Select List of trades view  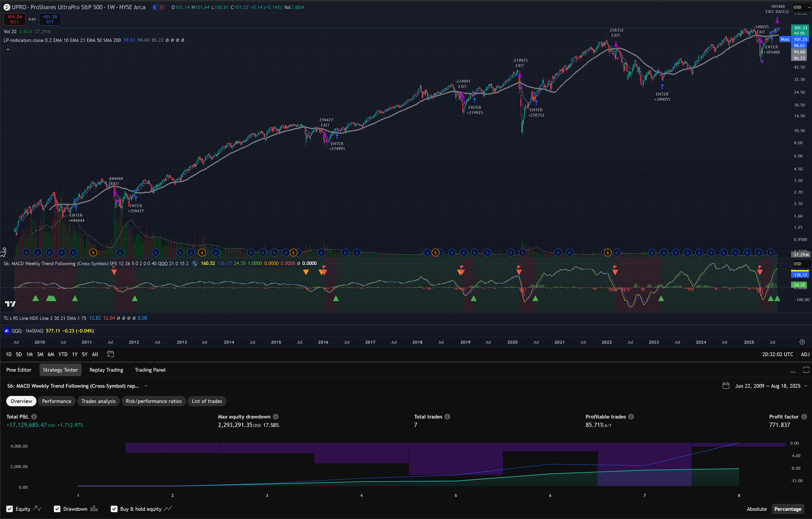coord(207,401)
